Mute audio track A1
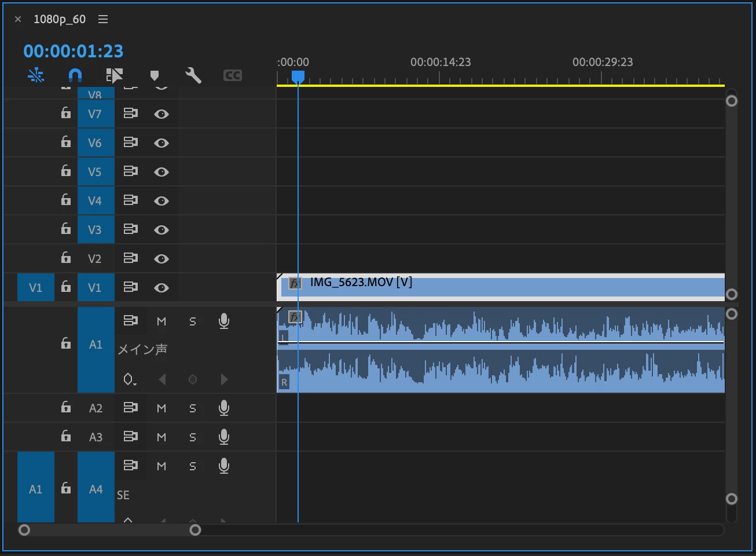 coord(162,321)
